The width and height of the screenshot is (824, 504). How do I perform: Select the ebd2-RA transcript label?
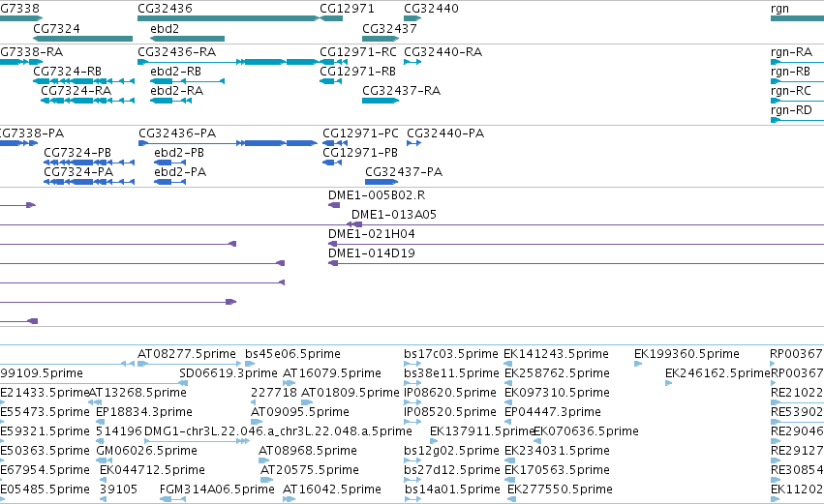[x=176, y=91]
